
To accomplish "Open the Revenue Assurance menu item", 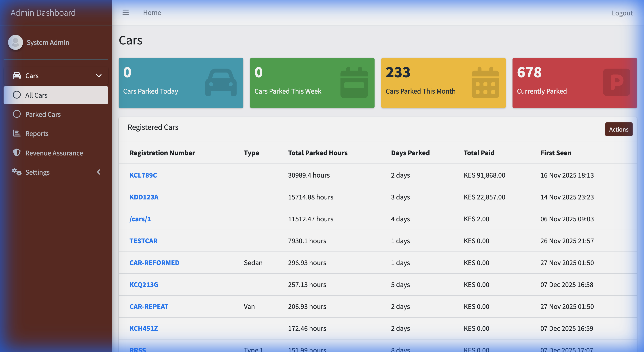I will click(56, 153).
